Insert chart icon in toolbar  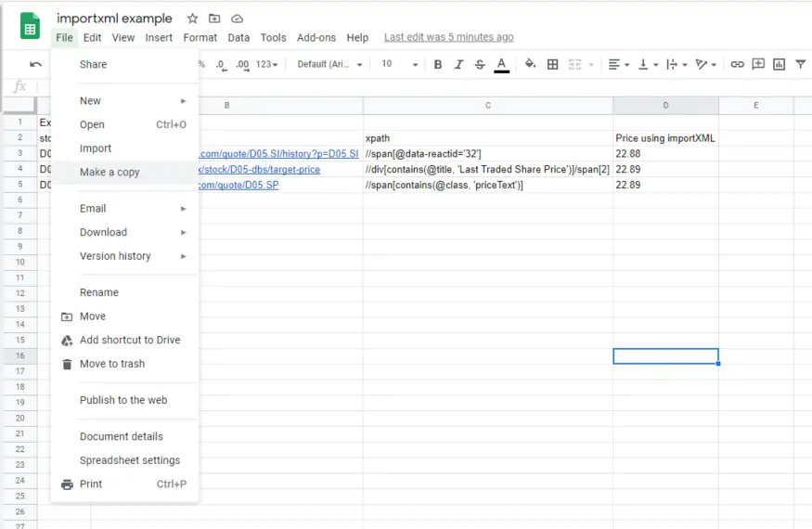point(779,64)
